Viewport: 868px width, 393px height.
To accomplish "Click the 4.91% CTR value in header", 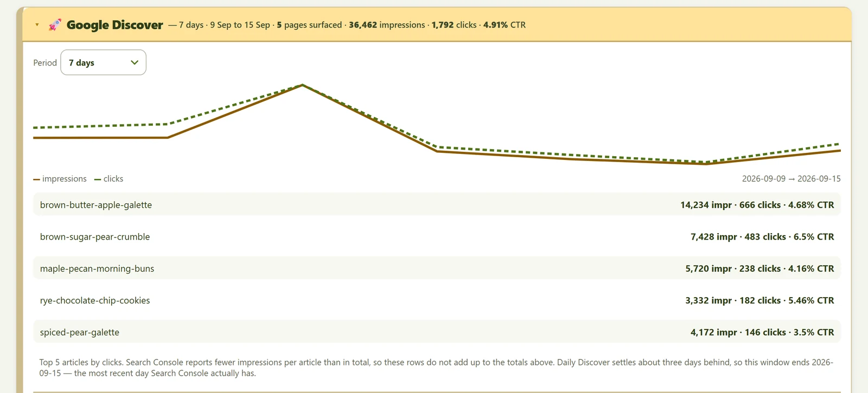I will click(x=505, y=25).
